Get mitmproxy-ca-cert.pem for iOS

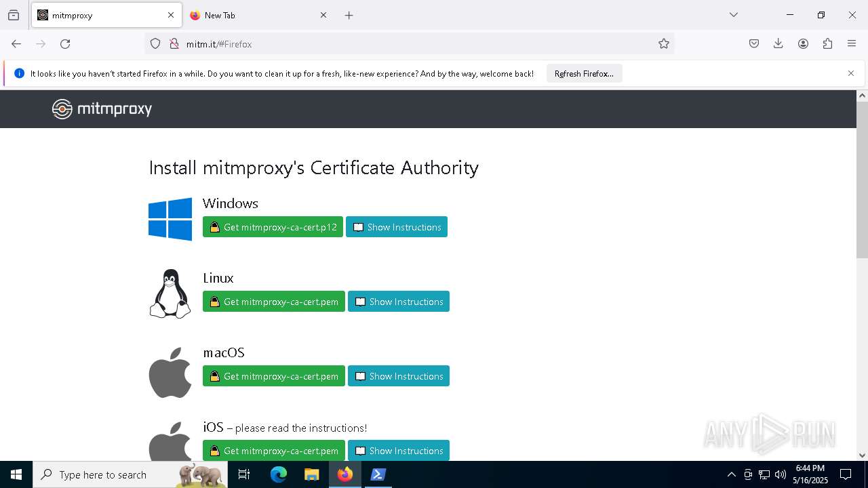coord(274,450)
